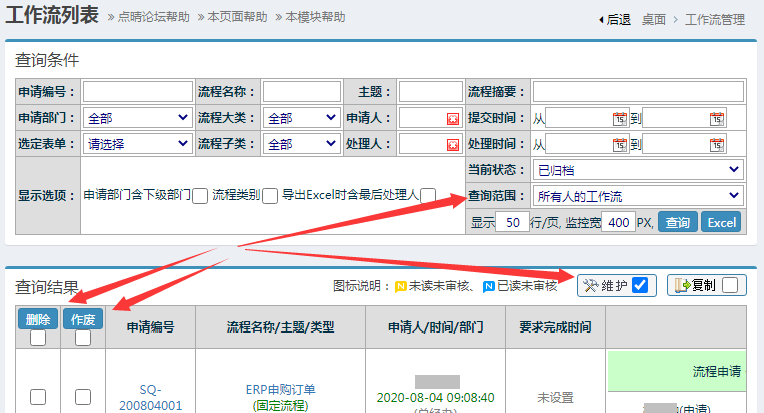The image size is (764, 413).
Task: Expand the 申请部门 dropdown
Action: (x=136, y=118)
